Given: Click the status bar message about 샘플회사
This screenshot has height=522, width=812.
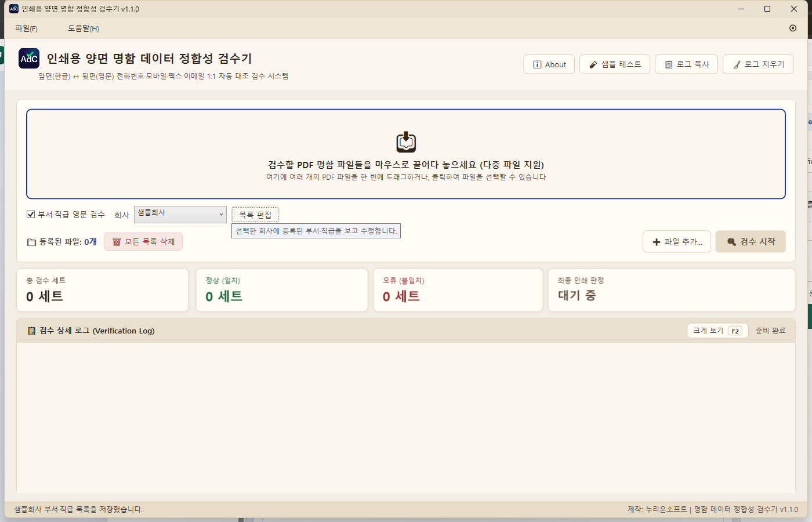Looking at the screenshot, I should [78, 509].
